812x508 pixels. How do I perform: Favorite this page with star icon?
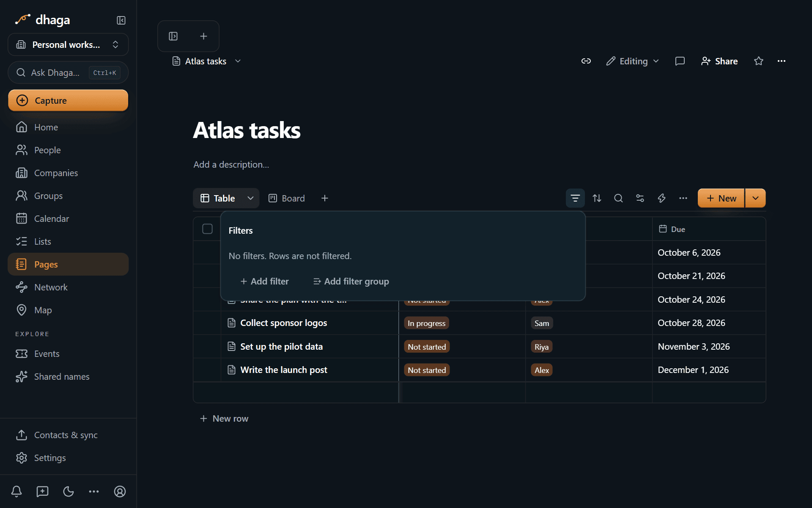coord(758,61)
